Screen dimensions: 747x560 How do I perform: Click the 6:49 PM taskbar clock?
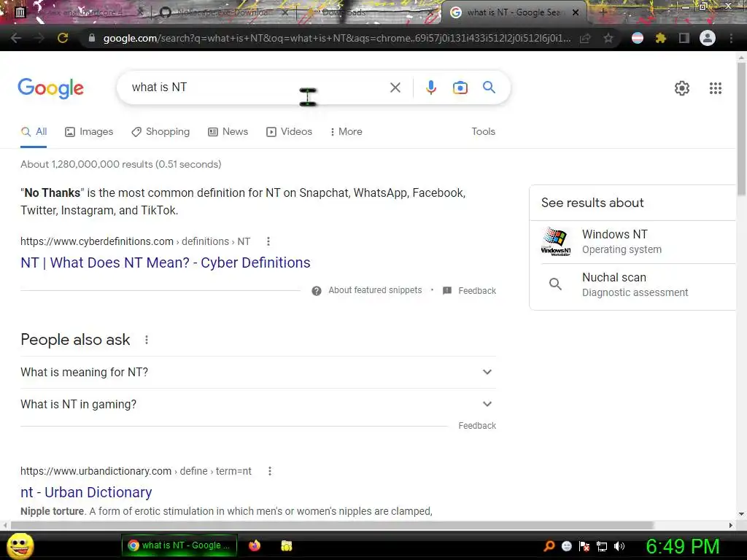pos(682,546)
